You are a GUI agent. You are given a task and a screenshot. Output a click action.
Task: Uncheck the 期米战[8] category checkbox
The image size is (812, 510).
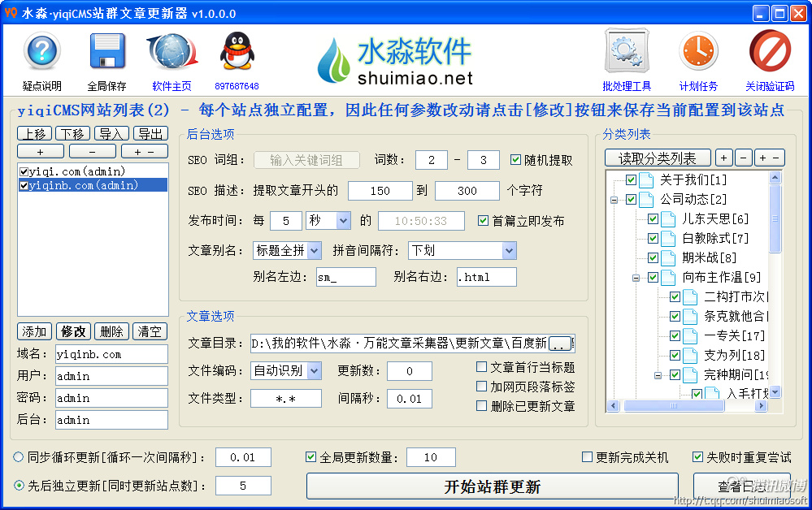(653, 257)
